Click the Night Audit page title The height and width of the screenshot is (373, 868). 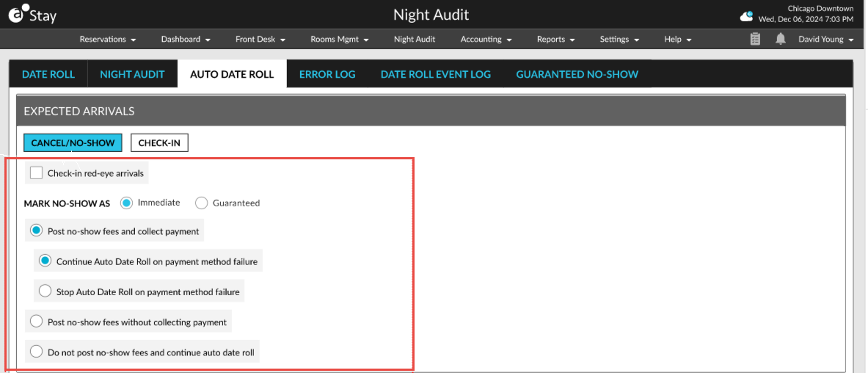tap(431, 15)
